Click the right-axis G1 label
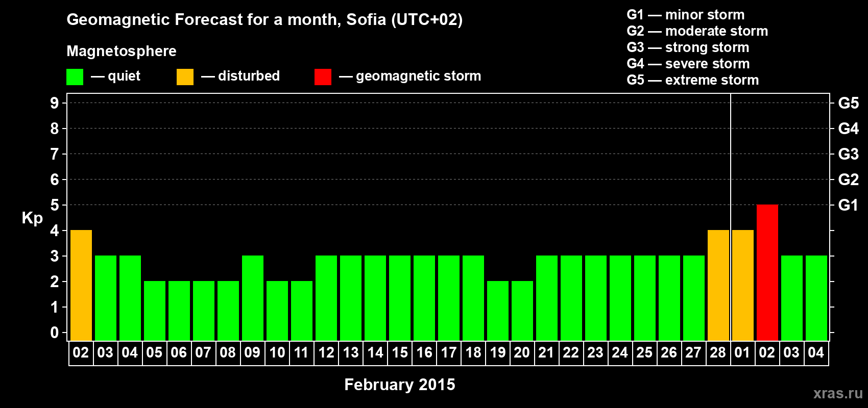The width and height of the screenshot is (868, 408). [x=848, y=205]
